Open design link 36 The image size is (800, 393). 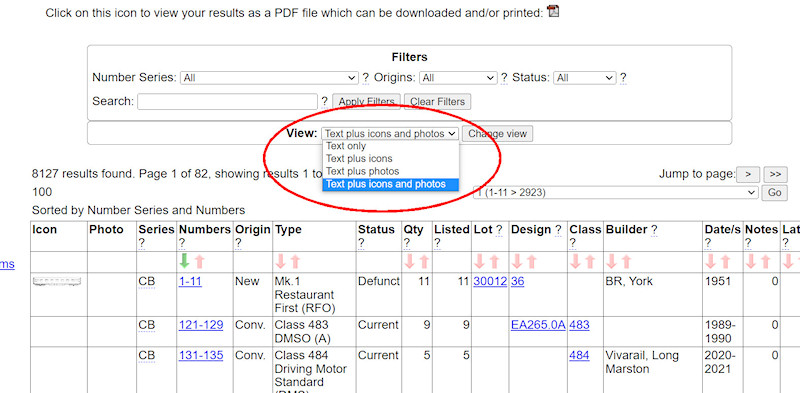(517, 281)
